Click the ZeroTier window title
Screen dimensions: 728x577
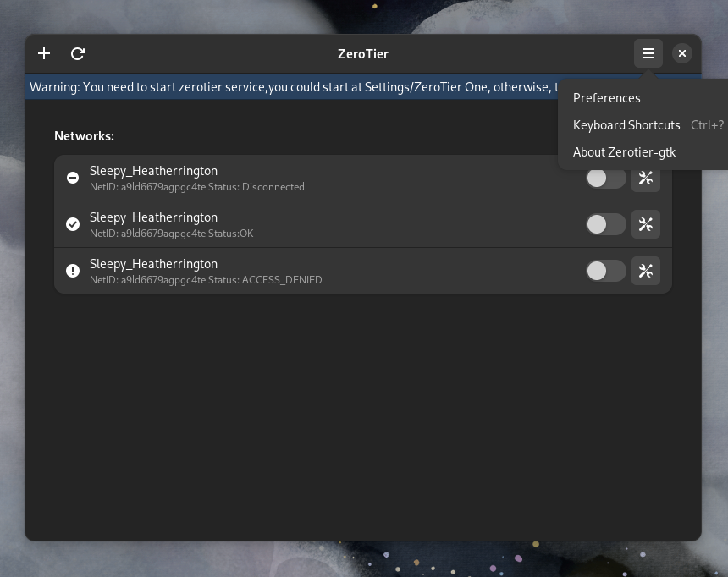click(x=363, y=54)
